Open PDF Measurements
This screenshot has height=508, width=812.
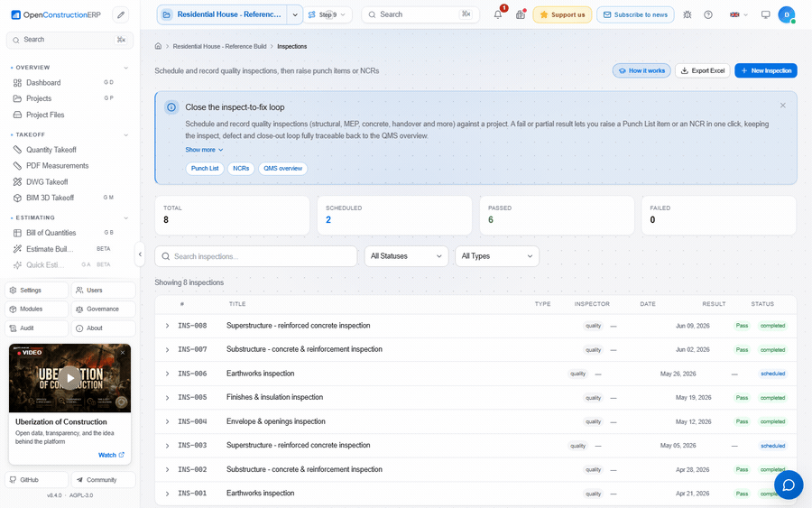pos(69,166)
